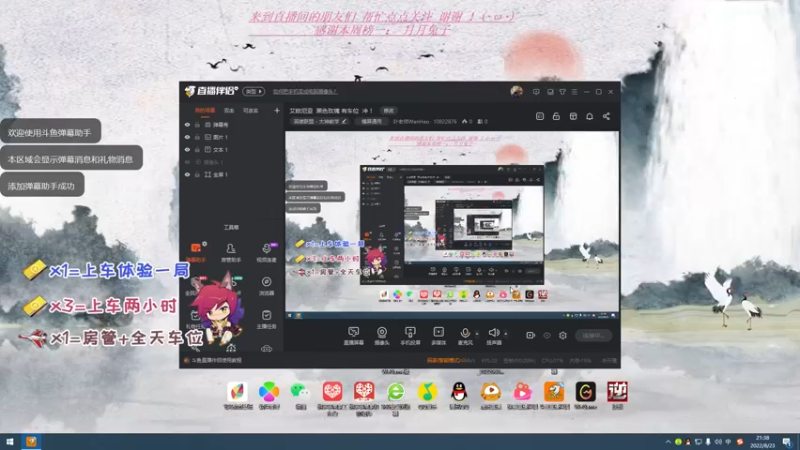
Task: Switch to the first scene tab
Action: (205, 110)
